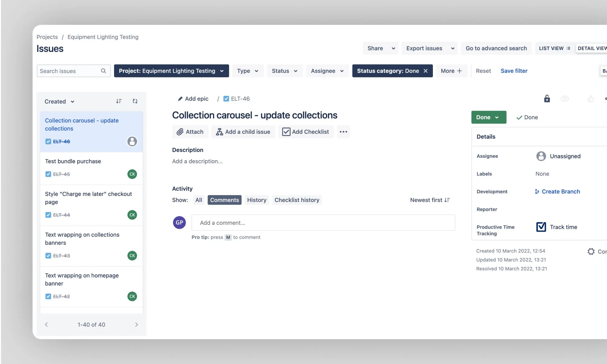Image resolution: width=607 pixels, height=364 pixels.
Task: Click the search magnifier icon in Search issues
Action: click(x=103, y=71)
